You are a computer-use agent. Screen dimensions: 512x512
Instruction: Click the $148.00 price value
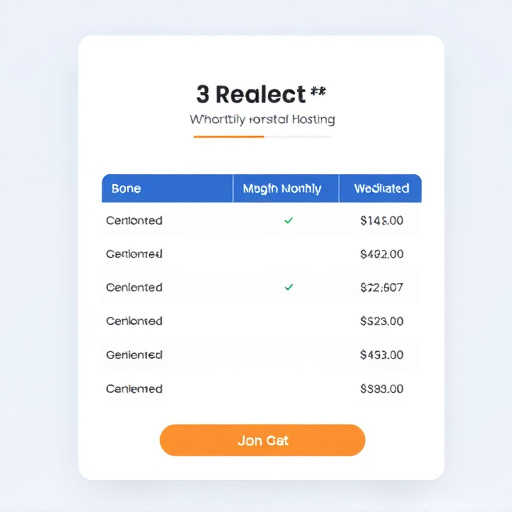pos(382,221)
